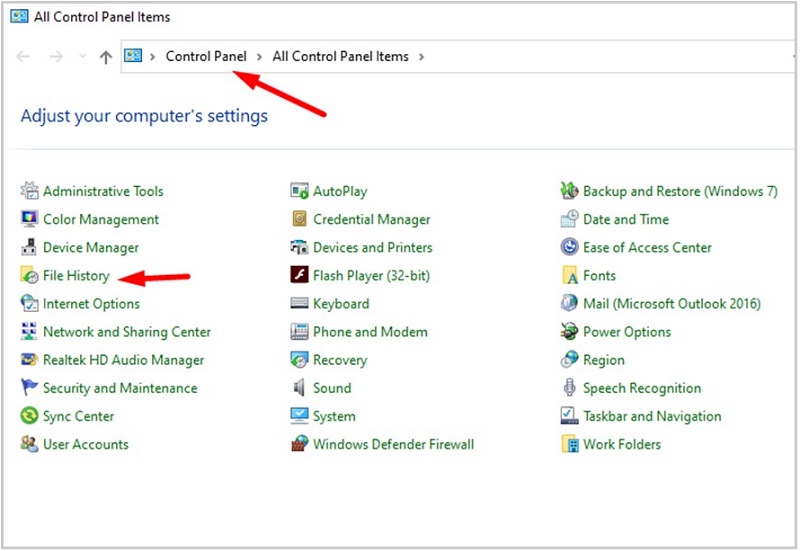Select Control Panel breadcrumb segment
The width and height of the screenshot is (800, 551).
(206, 57)
